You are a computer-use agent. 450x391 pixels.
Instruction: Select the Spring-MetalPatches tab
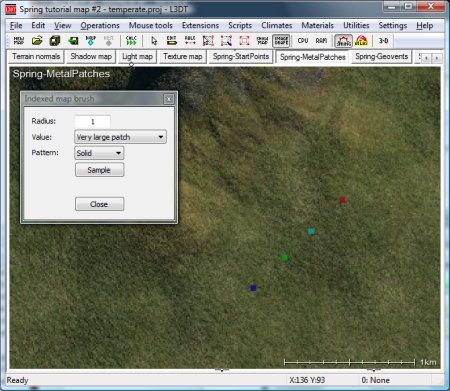click(313, 57)
